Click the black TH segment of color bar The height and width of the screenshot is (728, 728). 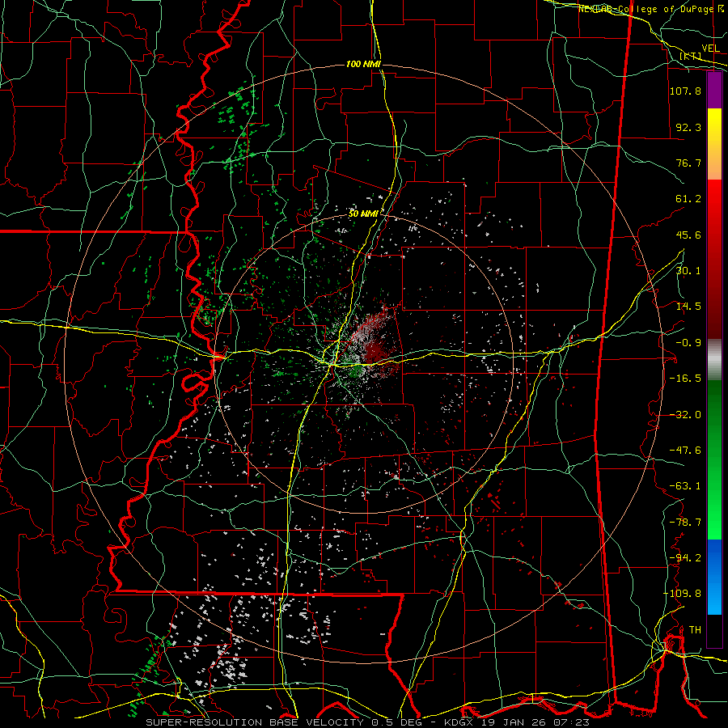(714, 630)
